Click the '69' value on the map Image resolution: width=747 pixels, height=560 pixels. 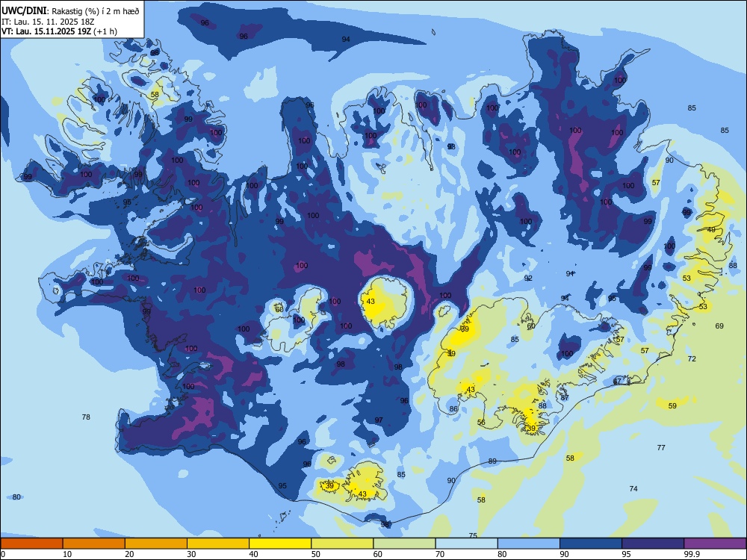[x=719, y=326]
